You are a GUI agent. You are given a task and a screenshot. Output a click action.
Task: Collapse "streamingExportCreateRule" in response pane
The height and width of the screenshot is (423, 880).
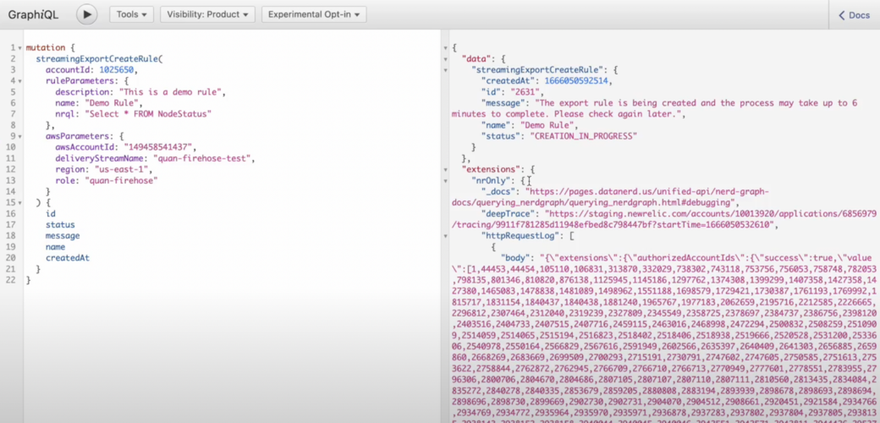tap(446, 70)
